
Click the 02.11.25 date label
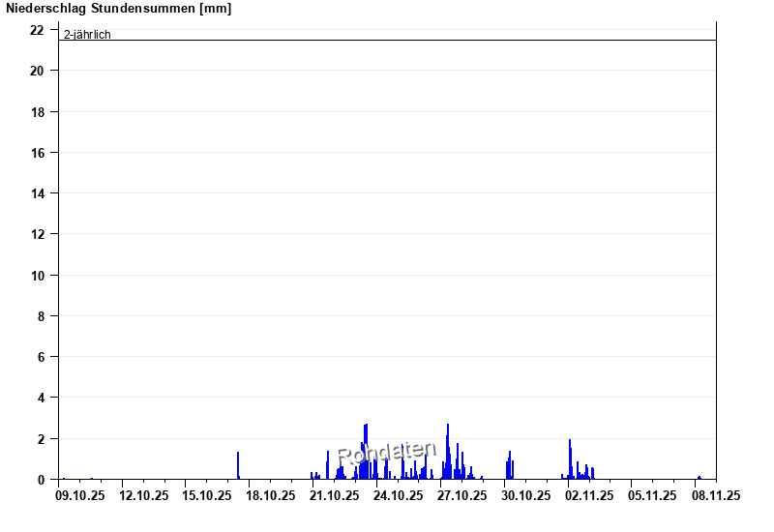pyautogui.click(x=589, y=495)
